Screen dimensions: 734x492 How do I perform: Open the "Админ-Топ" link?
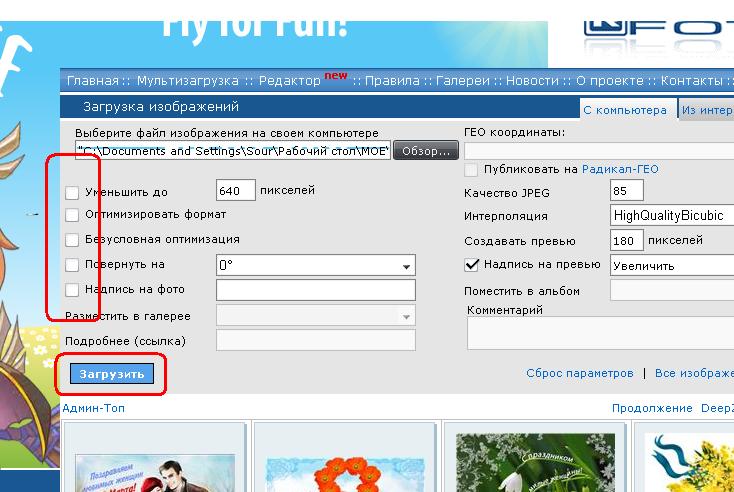pos(93,408)
